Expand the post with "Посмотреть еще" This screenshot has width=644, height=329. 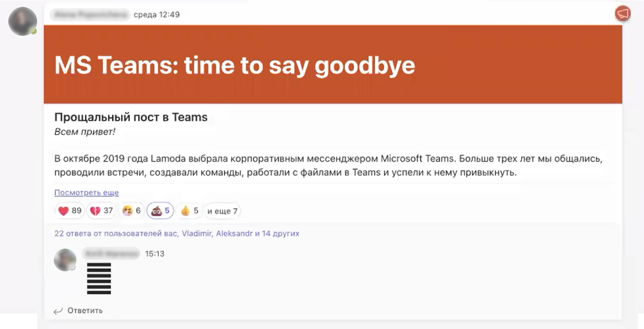pyautogui.click(x=87, y=193)
